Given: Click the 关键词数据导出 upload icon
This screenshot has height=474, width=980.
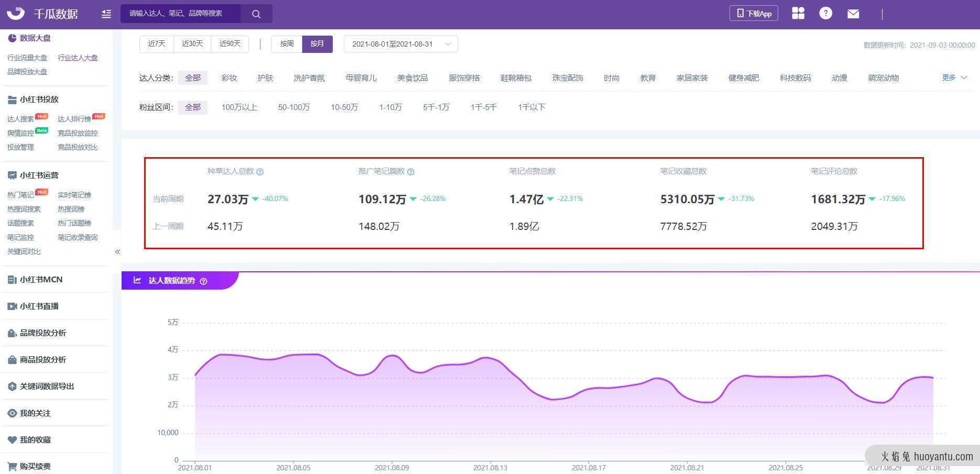Looking at the screenshot, I should point(12,387).
